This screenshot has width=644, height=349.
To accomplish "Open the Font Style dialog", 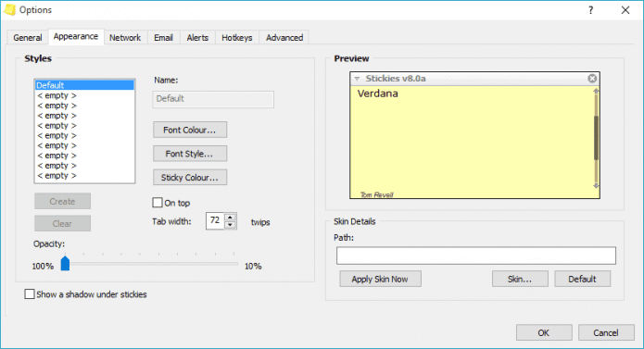I will 190,154.
